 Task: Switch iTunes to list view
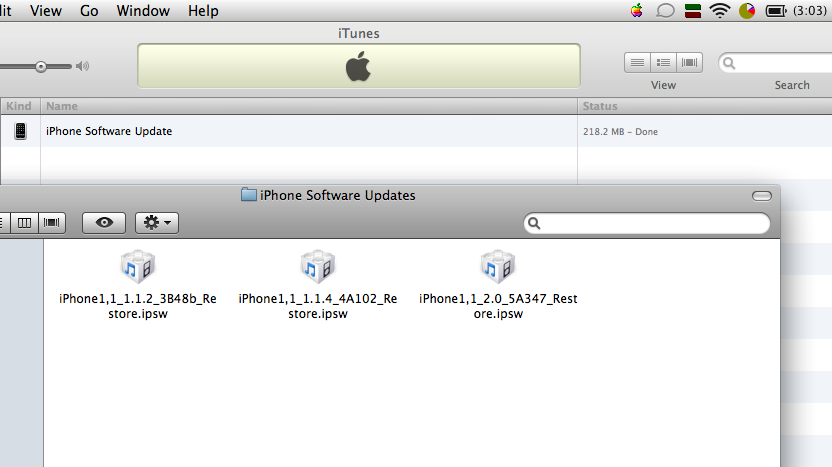tap(637, 63)
